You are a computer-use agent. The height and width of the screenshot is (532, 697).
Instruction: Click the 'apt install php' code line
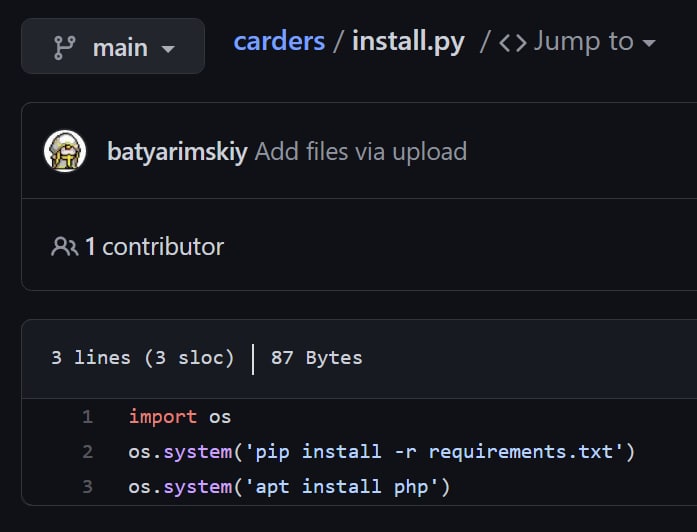coord(289,487)
